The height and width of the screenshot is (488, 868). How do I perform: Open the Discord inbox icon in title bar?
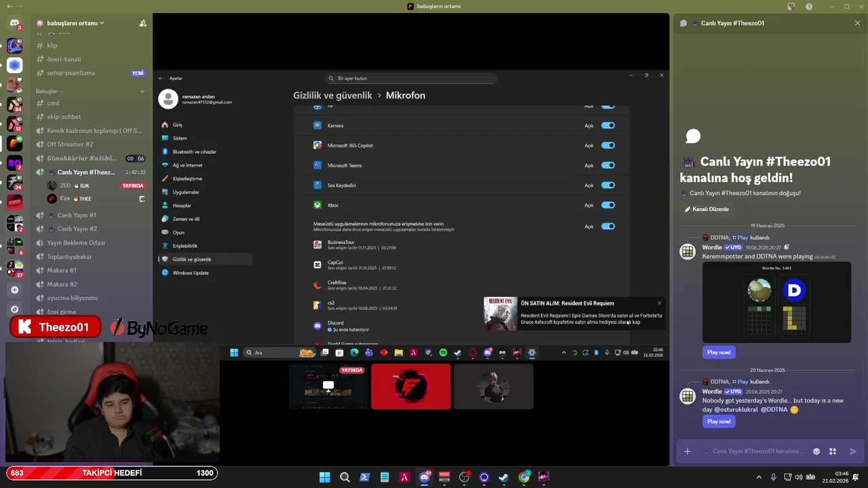coord(791,6)
